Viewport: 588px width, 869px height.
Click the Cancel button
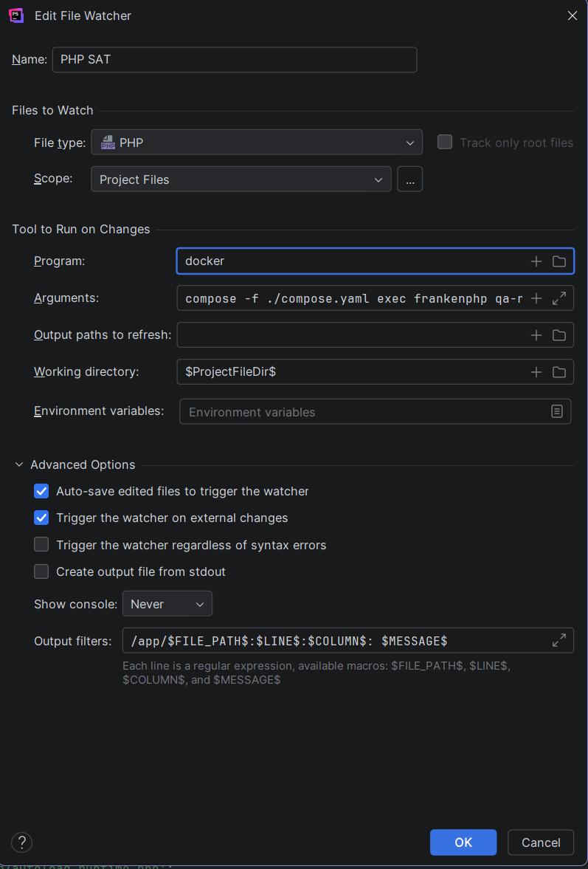click(x=541, y=842)
